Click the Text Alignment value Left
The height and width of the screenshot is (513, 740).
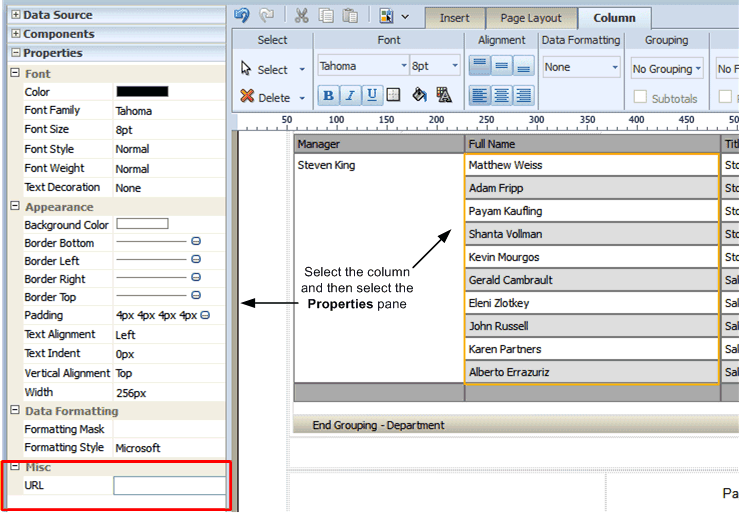click(125, 335)
